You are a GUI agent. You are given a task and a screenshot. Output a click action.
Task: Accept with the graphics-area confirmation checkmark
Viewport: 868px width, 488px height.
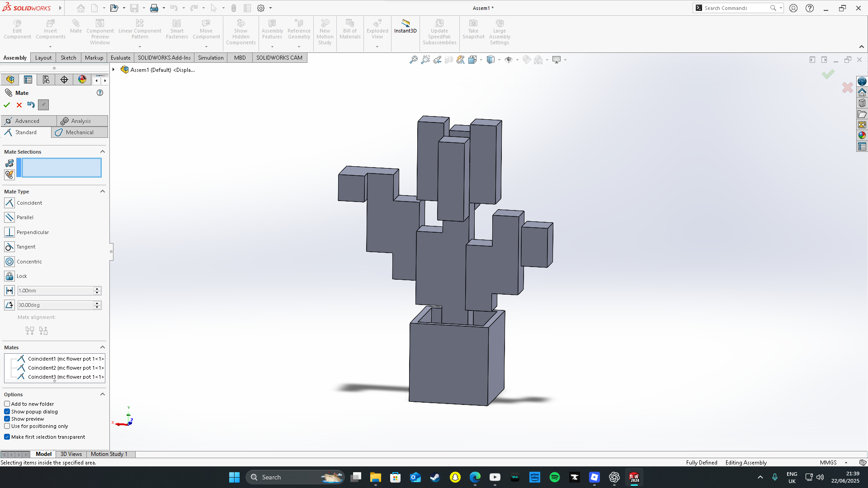point(828,74)
